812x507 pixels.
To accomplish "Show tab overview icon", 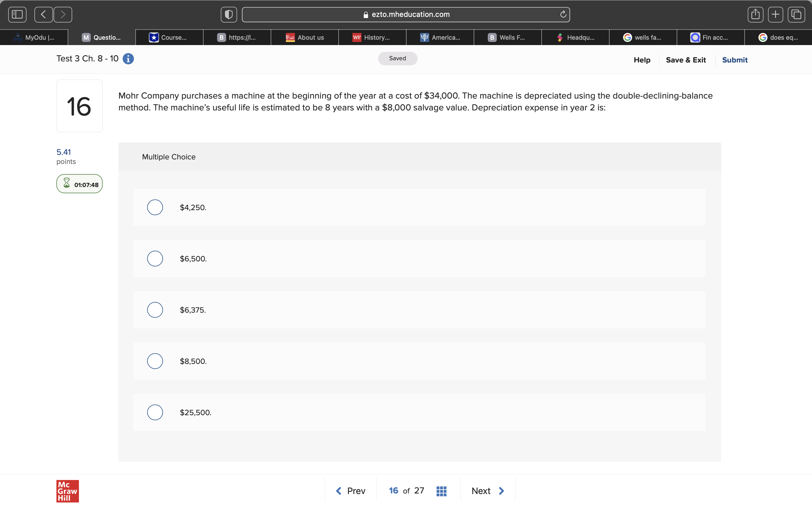I will click(x=796, y=14).
